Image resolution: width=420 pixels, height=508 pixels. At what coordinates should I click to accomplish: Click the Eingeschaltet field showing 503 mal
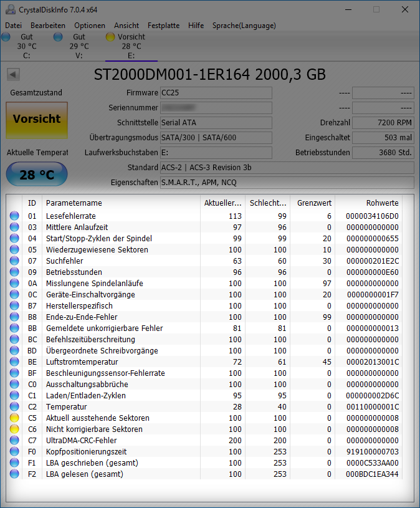pyautogui.click(x=383, y=137)
